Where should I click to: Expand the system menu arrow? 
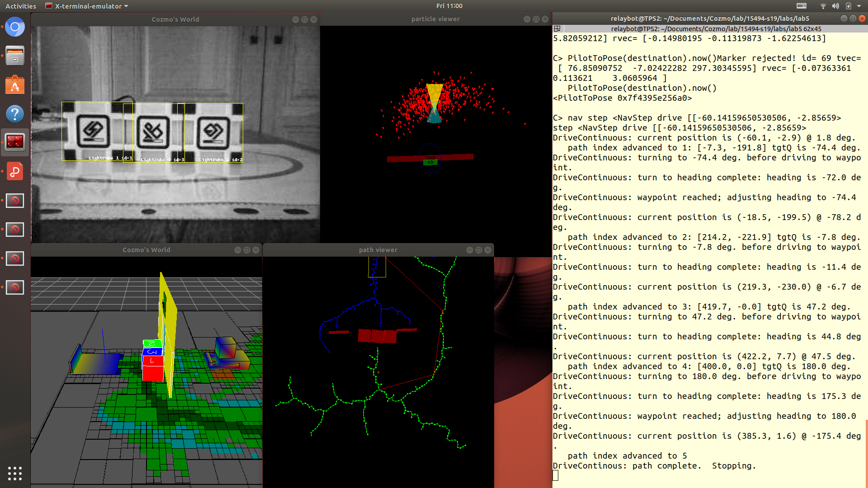859,6
